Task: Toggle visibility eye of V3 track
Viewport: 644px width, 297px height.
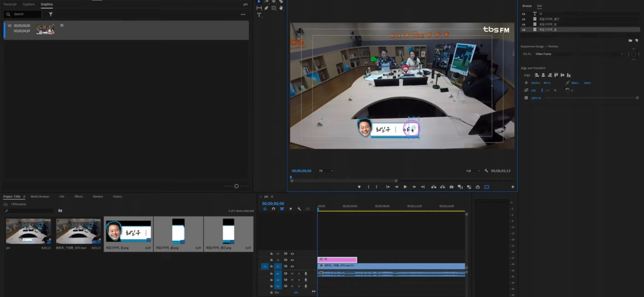Action: tap(292, 253)
